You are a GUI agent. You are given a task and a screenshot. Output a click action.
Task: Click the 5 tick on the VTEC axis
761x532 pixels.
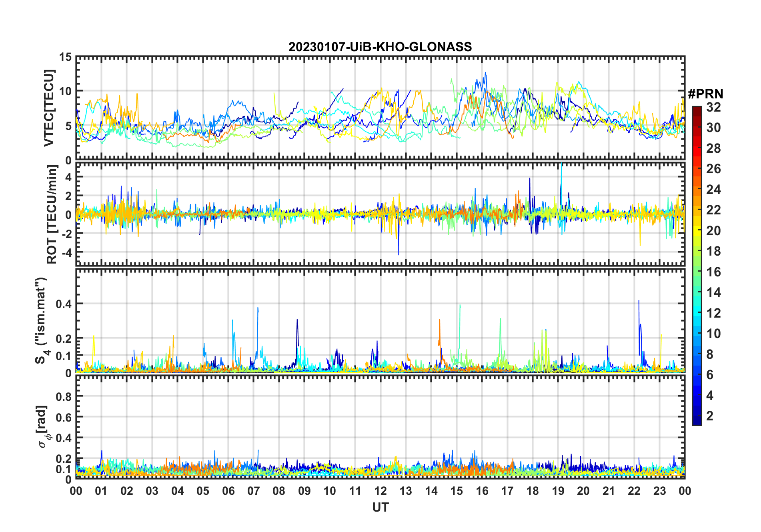[69, 126]
